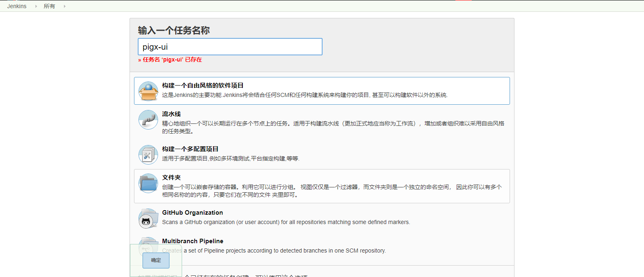The height and width of the screenshot is (277, 644).
Task: Click the 确定 confirm button
Action: tap(156, 260)
